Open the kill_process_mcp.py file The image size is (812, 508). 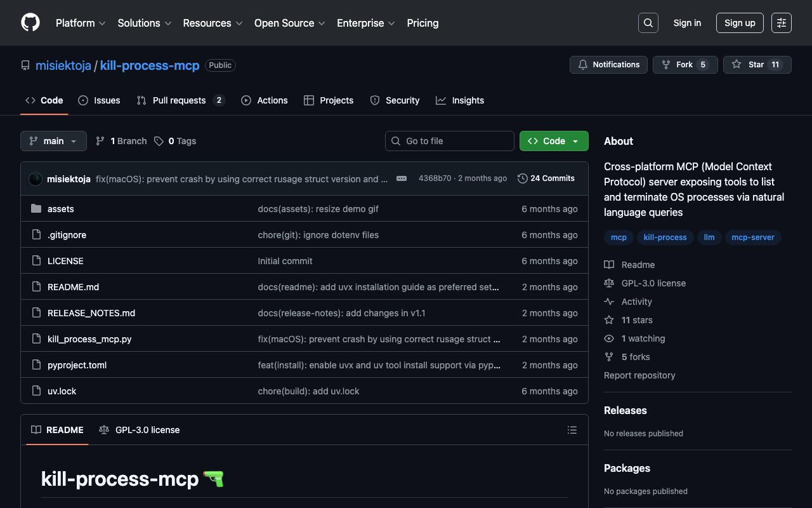tap(89, 339)
